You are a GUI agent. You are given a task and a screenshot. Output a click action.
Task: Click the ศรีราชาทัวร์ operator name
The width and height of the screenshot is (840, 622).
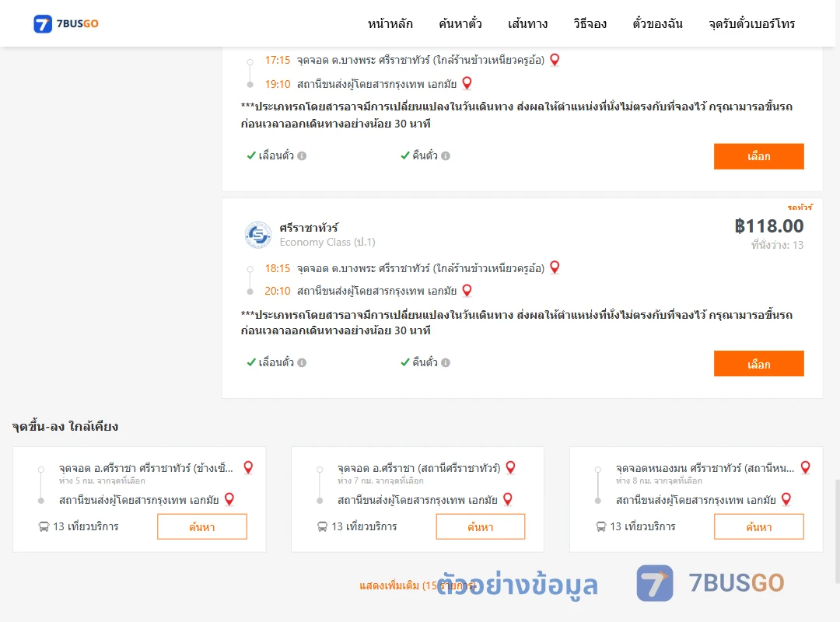pyautogui.click(x=309, y=228)
